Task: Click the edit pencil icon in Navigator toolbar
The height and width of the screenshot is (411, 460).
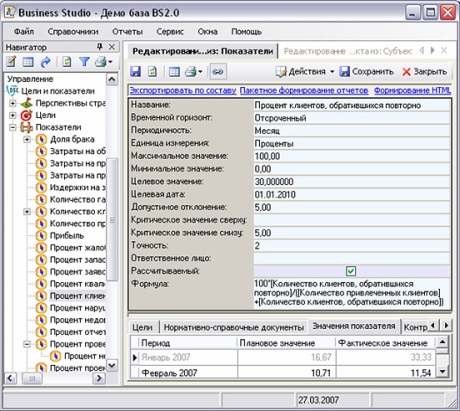Action: tap(11, 62)
